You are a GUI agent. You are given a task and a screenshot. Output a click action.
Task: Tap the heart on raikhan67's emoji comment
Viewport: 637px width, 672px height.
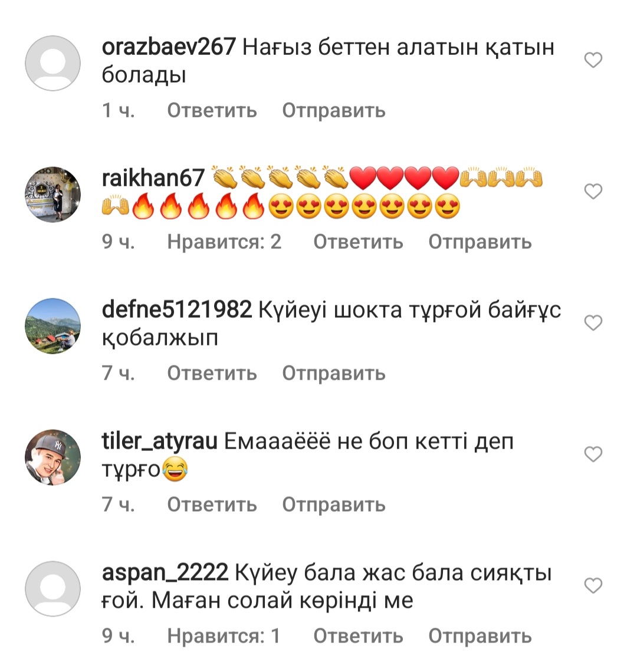pyautogui.click(x=593, y=191)
